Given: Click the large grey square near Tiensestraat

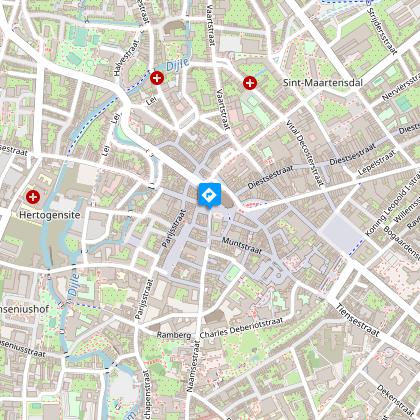Looking at the screenshot, I should click(x=342, y=234).
